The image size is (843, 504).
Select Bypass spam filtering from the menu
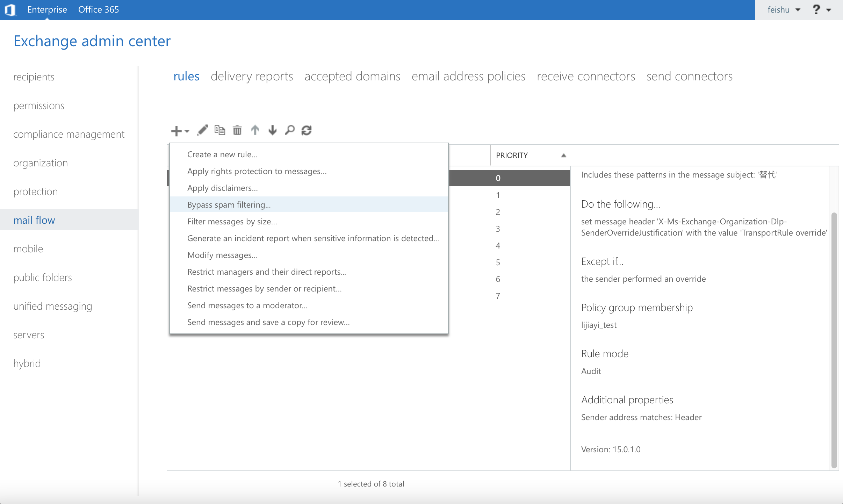pyautogui.click(x=229, y=204)
